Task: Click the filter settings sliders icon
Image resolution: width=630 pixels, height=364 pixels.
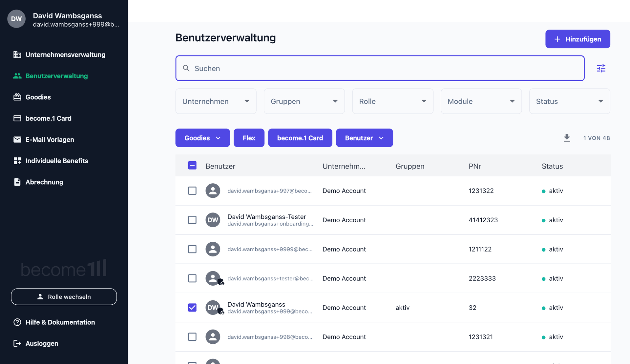Action: [x=601, y=68]
